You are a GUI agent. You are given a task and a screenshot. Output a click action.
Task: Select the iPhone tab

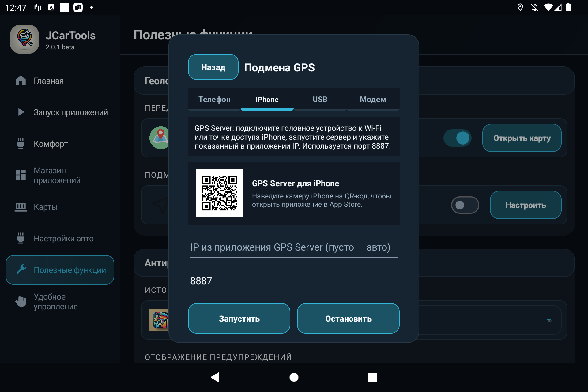(x=267, y=99)
